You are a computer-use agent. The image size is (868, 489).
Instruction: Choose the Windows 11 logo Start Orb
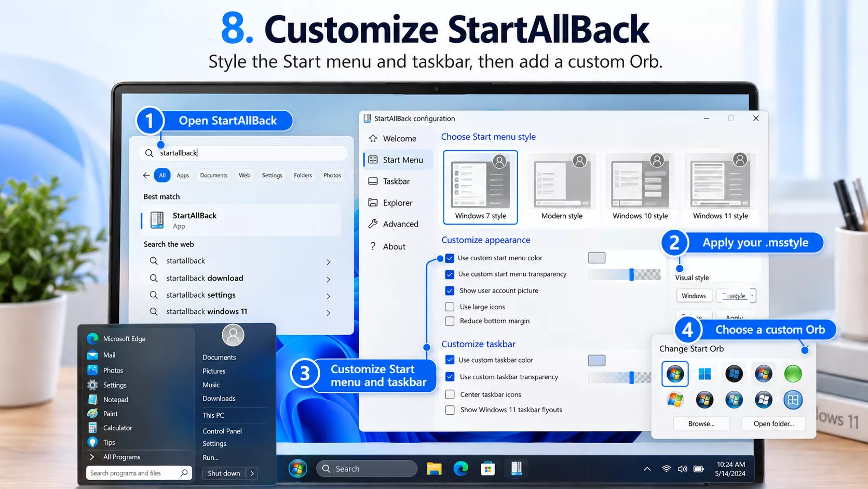[704, 374]
